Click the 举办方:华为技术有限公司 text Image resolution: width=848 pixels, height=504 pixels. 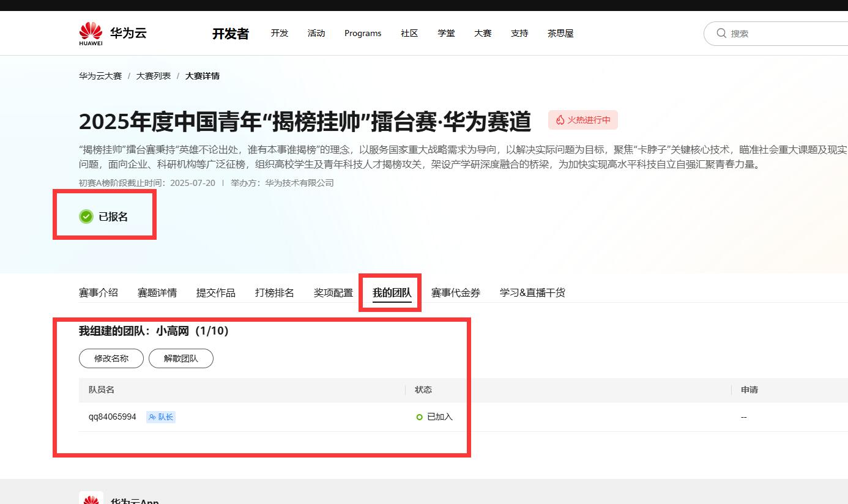pos(282,183)
